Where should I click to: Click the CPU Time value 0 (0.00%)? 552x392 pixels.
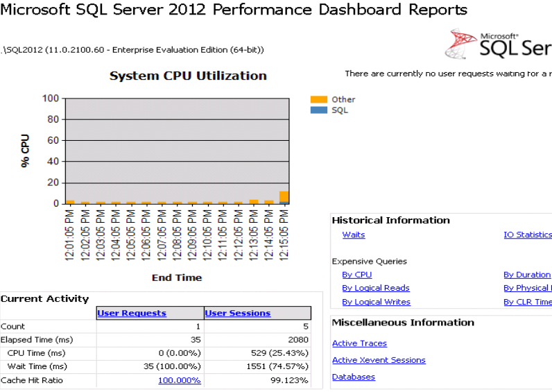pos(180,353)
